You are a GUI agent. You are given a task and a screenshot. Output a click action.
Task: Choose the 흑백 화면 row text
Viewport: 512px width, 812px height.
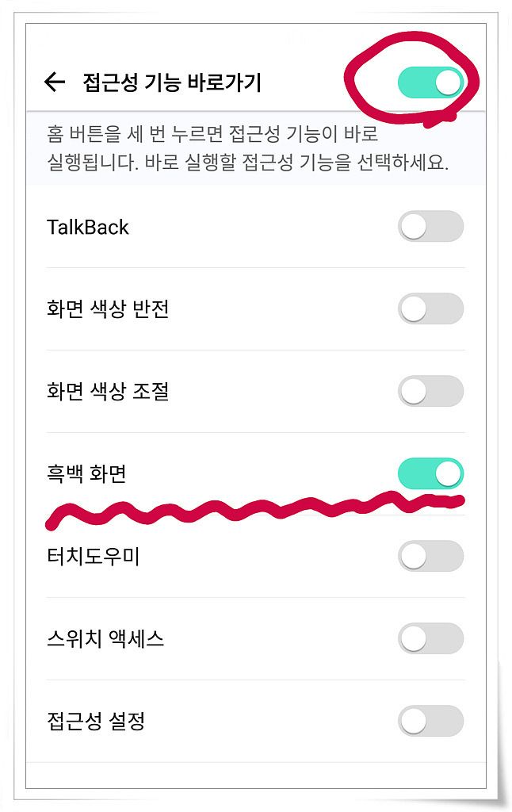pyautogui.click(x=86, y=473)
